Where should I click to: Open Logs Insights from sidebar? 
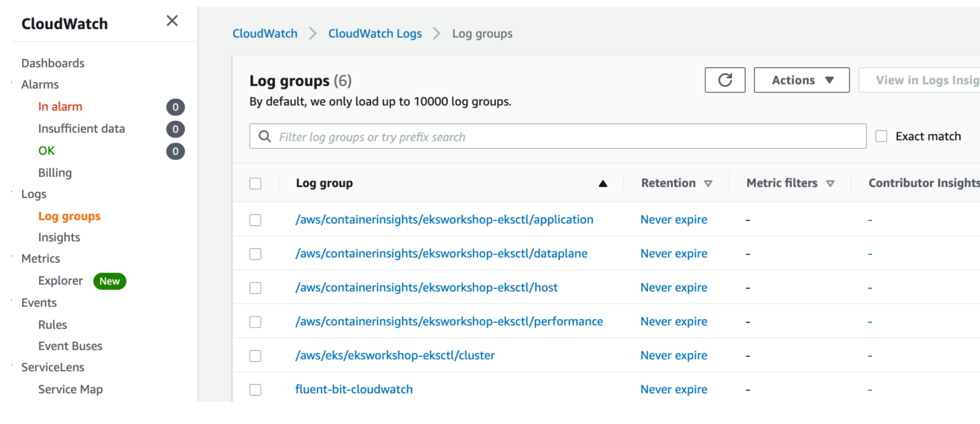(59, 237)
